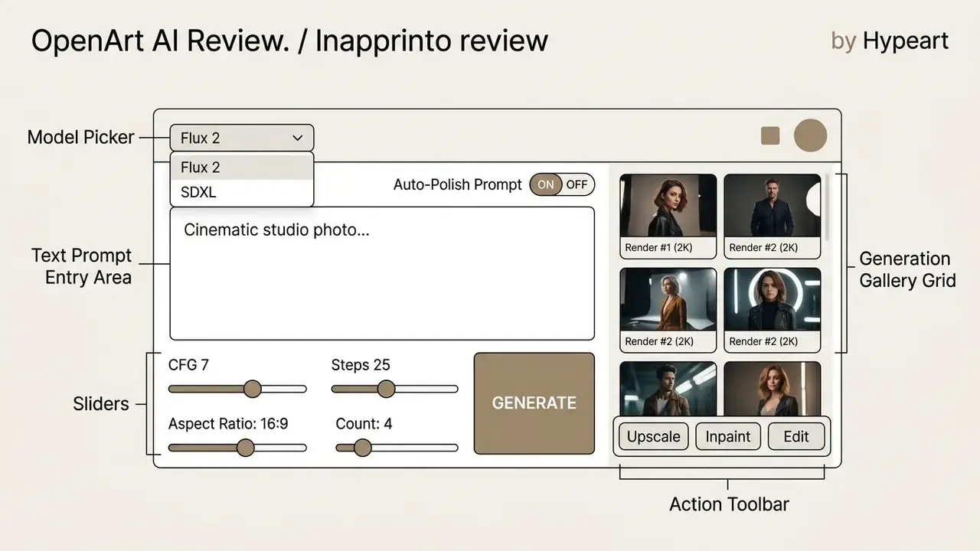Click the Aspect Ratio 16:9 slider handle
980x551 pixels.
pos(245,448)
